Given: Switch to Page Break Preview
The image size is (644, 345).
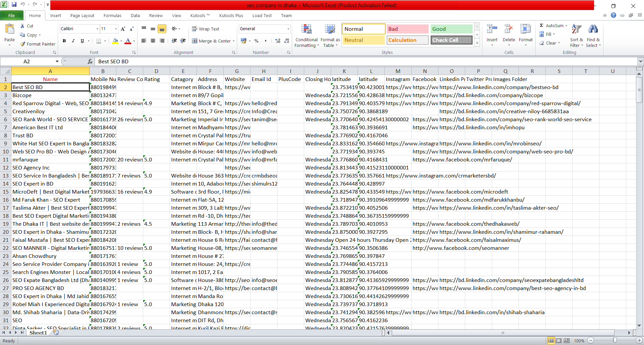Looking at the screenshot, I should (567, 341).
